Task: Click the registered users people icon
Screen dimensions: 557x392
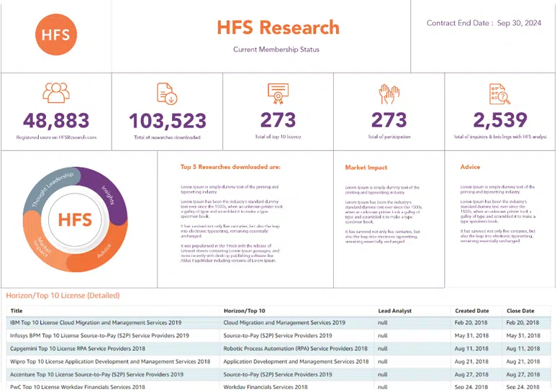Action: click(x=56, y=93)
